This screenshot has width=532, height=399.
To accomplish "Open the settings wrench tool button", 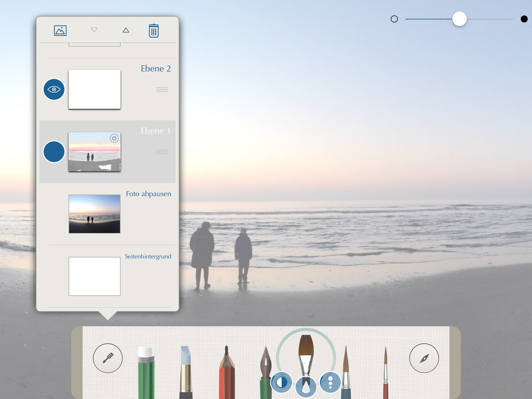I will point(108,358).
